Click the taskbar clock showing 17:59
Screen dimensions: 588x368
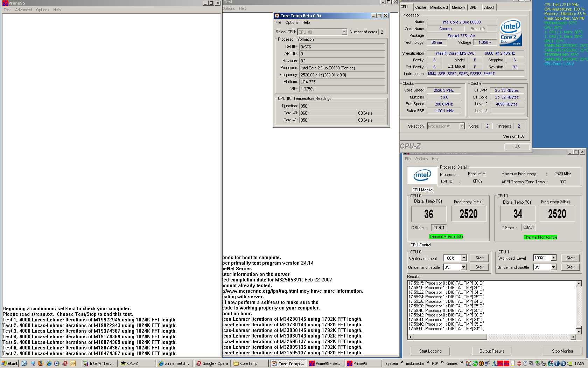click(x=579, y=363)
